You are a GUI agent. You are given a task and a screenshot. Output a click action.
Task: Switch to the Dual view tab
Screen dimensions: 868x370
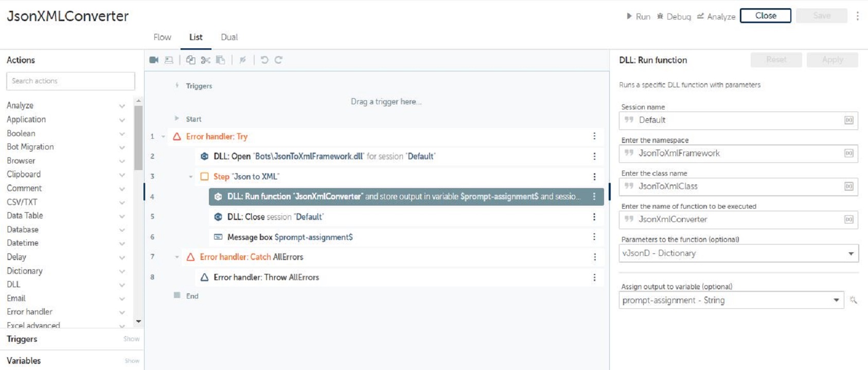[229, 37]
